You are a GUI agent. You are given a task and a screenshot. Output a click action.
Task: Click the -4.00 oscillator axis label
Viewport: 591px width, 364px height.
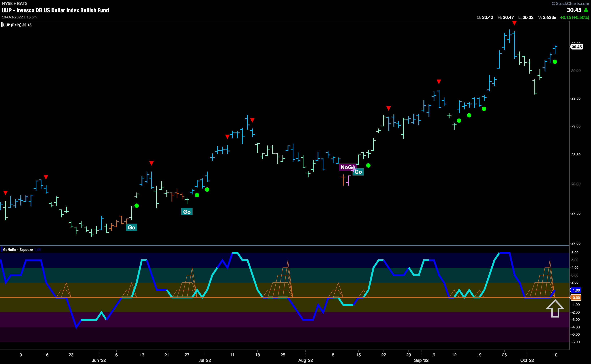click(x=575, y=327)
